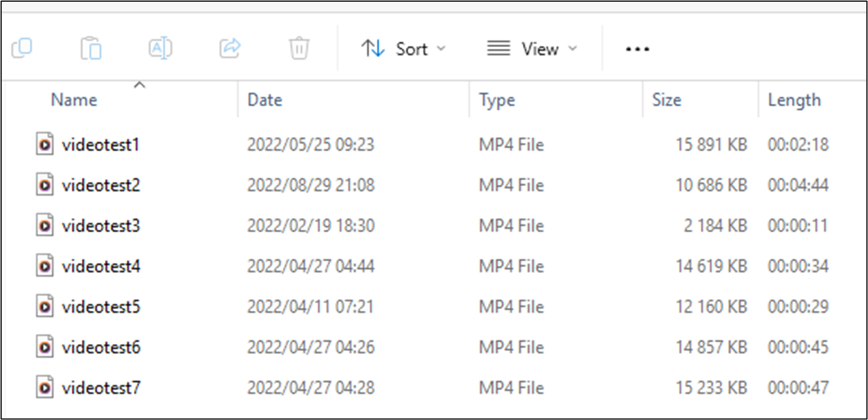Sort by the Date column header
868x420 pixels.
[265, 100]
